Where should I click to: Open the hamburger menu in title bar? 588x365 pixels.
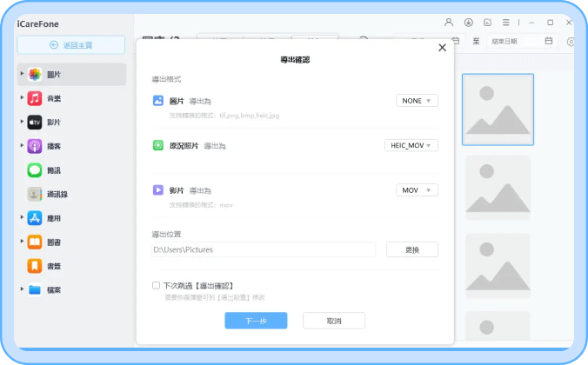tap(506, 23)
